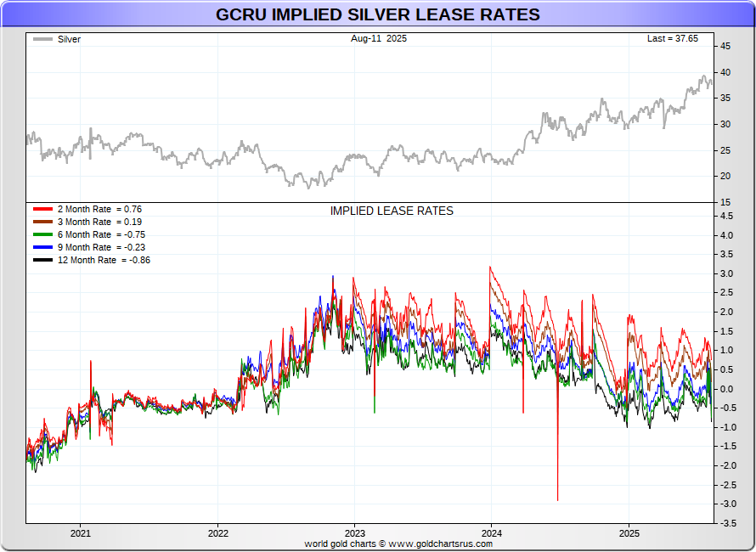This screenshot has width=756, height=552.
Task: Select the green 6 Month Rate swatch
Action: tap(43, 234)
